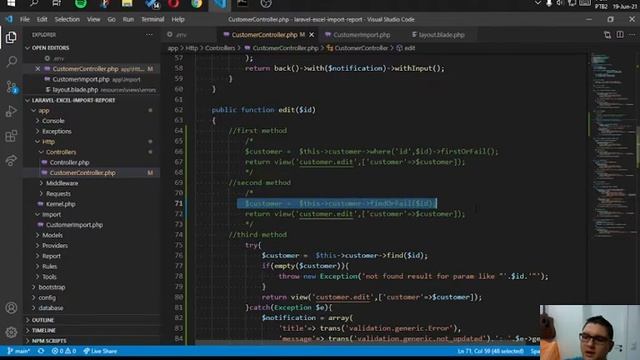Close the CustomerController.php tab

pyautogui.click(x=312, y=35)
